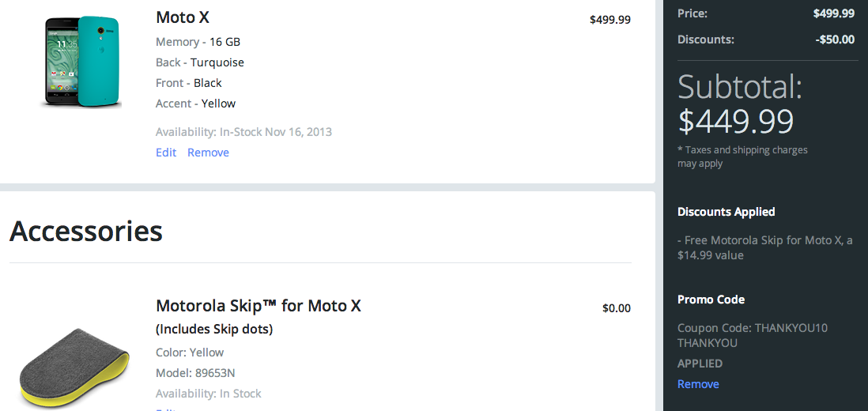Click the Moto X $499.99 item price
This screenshot has height=411, width=868.
(x=609, y=20)
